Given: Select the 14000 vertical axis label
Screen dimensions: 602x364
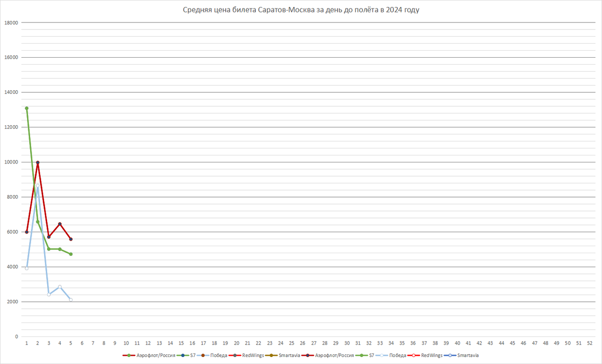Looking at the screenshot, I should (x=11, y=92).
